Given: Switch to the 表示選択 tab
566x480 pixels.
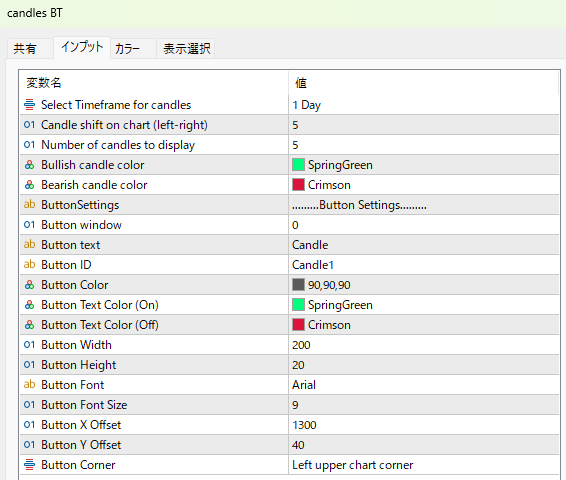Looking at the screenshot, I should click(186, 48).
